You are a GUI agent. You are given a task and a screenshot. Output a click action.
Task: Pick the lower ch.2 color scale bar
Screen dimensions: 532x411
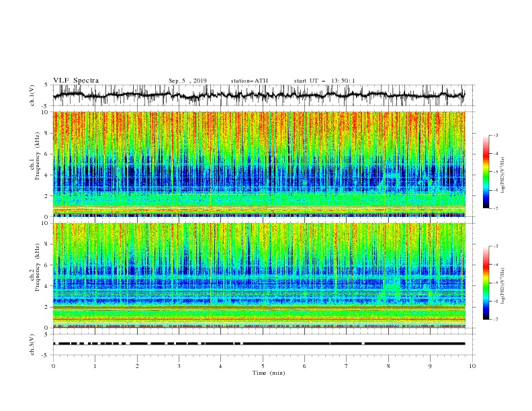(x=486, y=283)
